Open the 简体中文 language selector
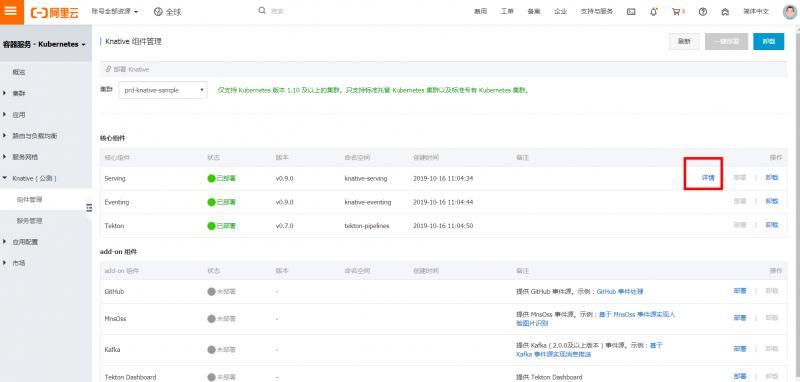Viewport: 800px width, 382px height. pos(756,11)
